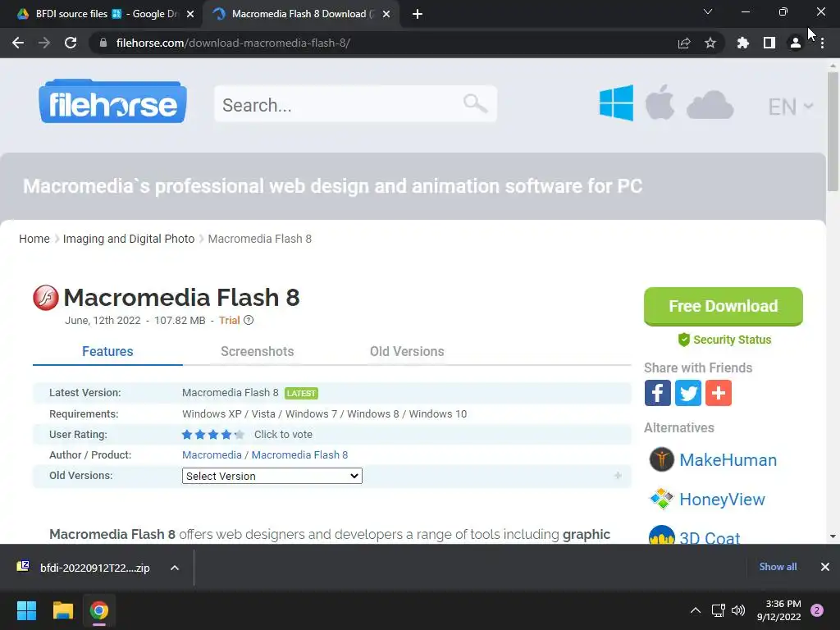Open Chrome tab search chevron
This screenshot has width=840, height=630.
coord(708,11)
